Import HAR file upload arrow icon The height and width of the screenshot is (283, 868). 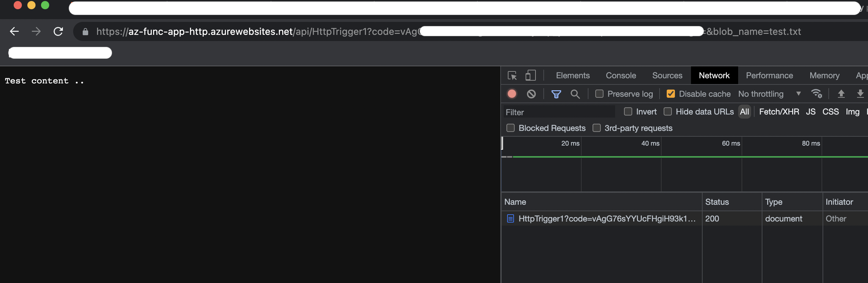pyautogui.click(x=841, y=94)
